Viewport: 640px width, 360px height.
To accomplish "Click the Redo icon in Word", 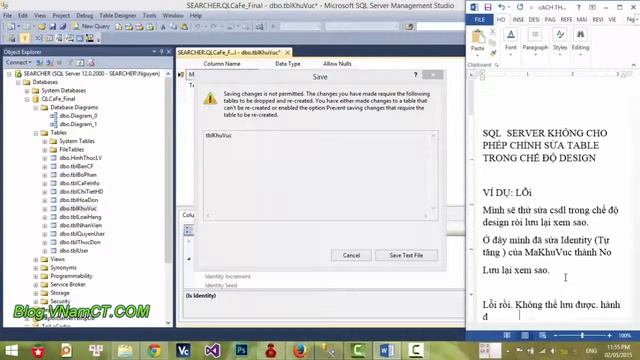I will coord(520,7).
